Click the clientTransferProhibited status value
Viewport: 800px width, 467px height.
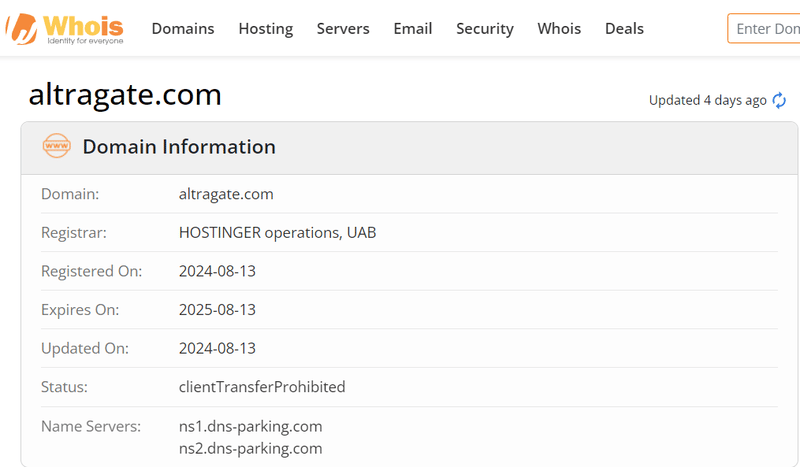pos(262,387)
